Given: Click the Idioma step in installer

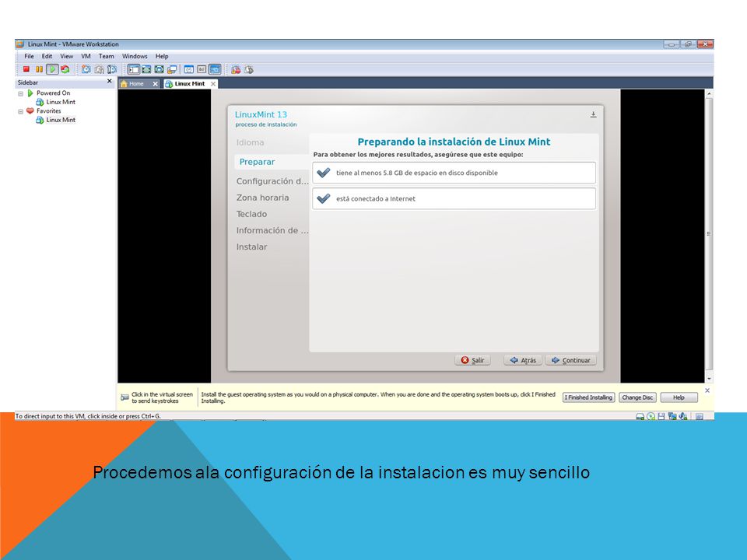Looking at the screenshot, I should click(x=250, y=142).
